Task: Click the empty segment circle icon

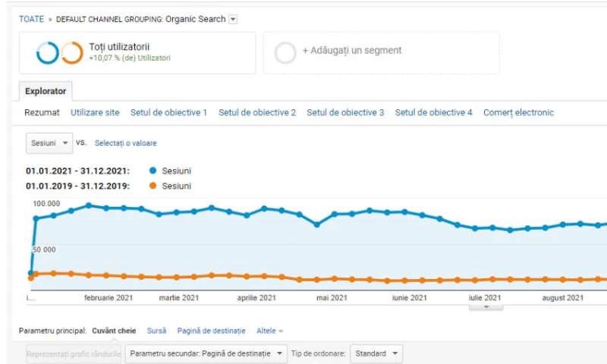Action: (x=285, y=53)
